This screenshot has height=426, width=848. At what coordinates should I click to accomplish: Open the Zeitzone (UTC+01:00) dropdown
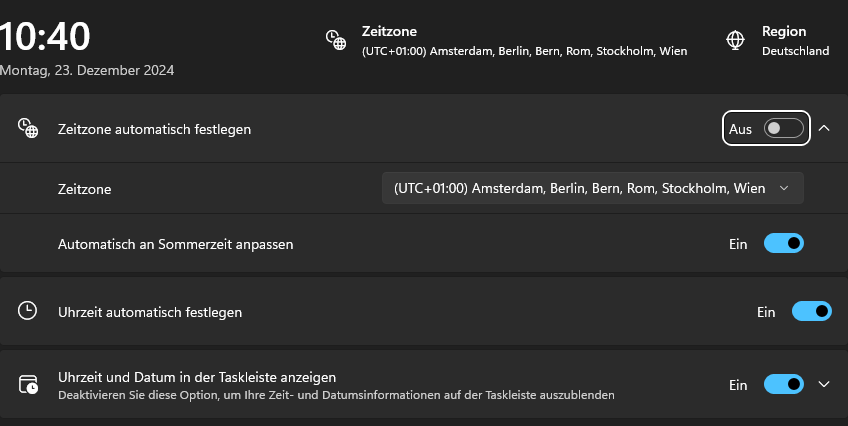tap(592, 188)
